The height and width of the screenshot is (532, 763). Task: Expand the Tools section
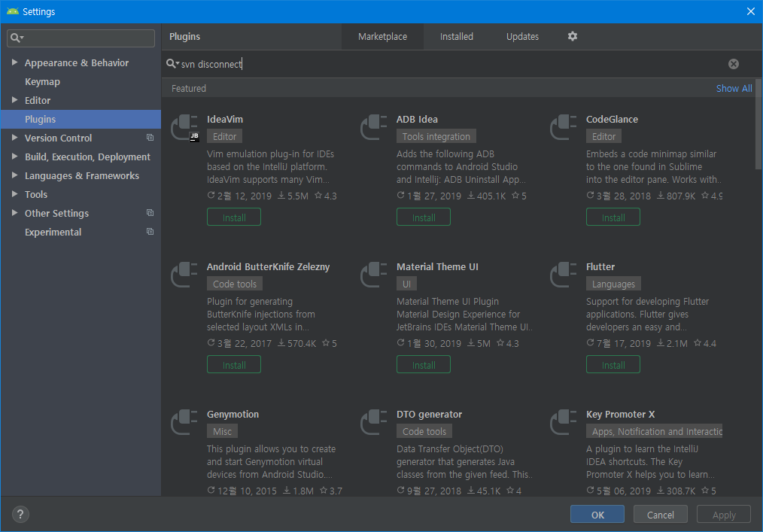pyautogui.click(x=14, y=193)
